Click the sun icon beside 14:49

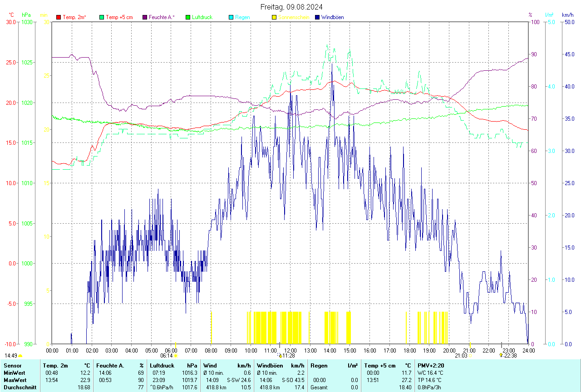20,356
